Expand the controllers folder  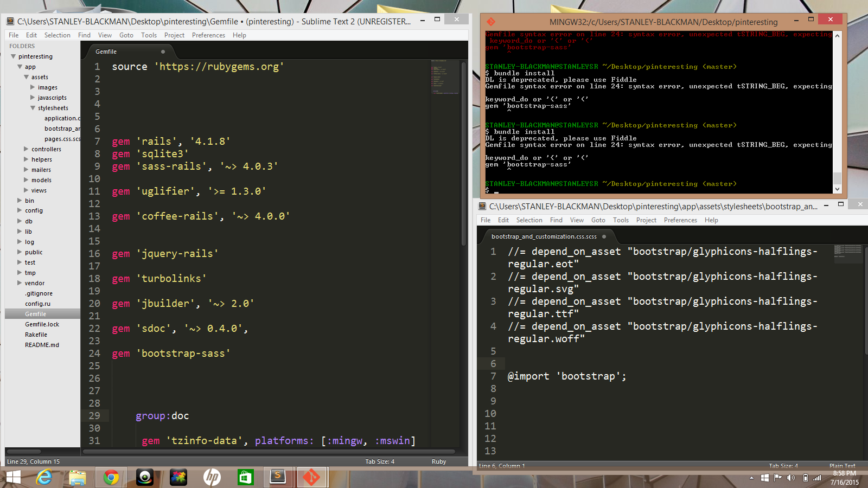[26, 149]
